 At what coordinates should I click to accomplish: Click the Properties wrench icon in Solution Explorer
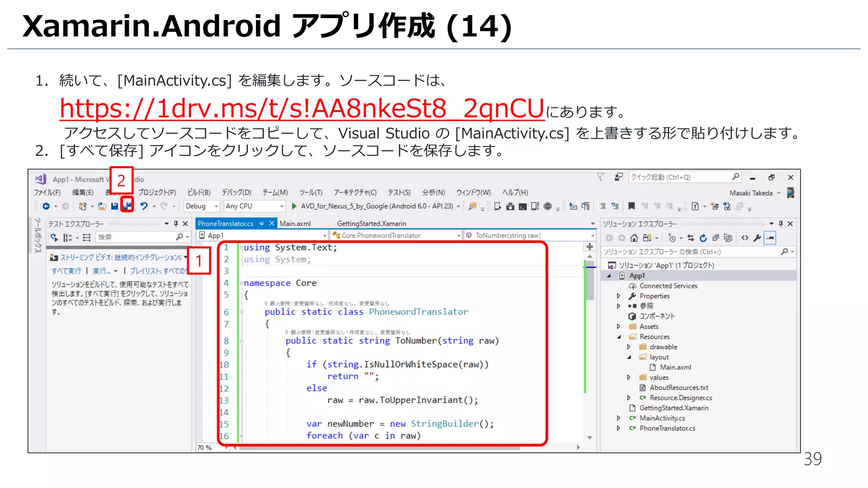tap(757, 238)
